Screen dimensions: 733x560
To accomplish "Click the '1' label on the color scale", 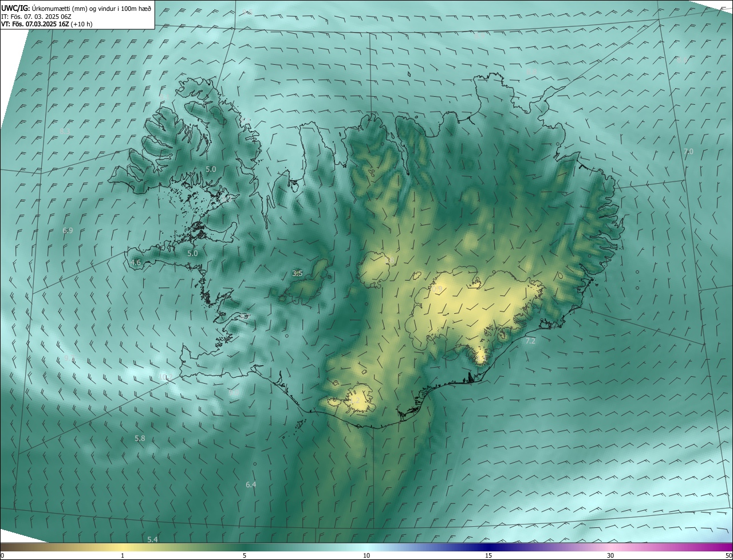I will (x=123, y=555).
